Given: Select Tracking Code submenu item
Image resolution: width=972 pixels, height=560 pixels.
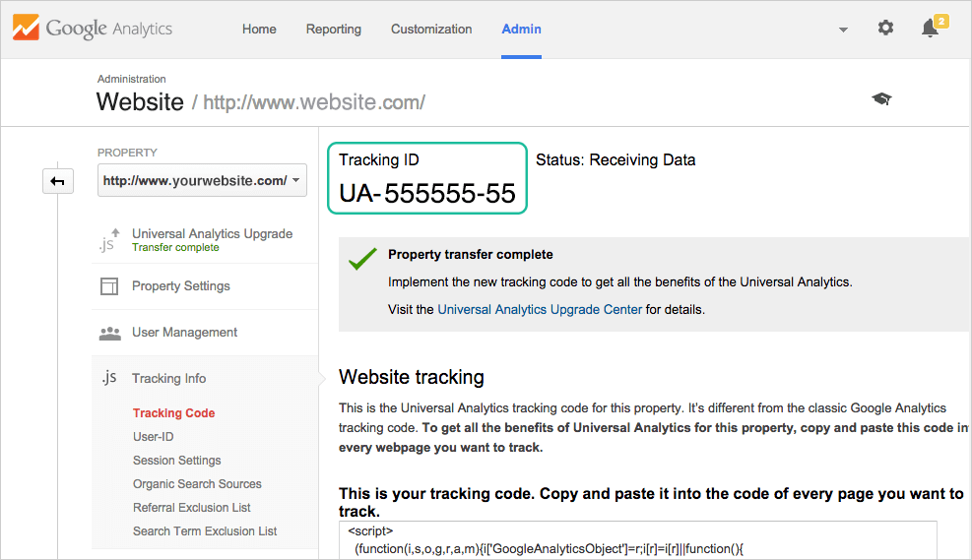Looking at the screenshot, I should click(x=173, y=413).
